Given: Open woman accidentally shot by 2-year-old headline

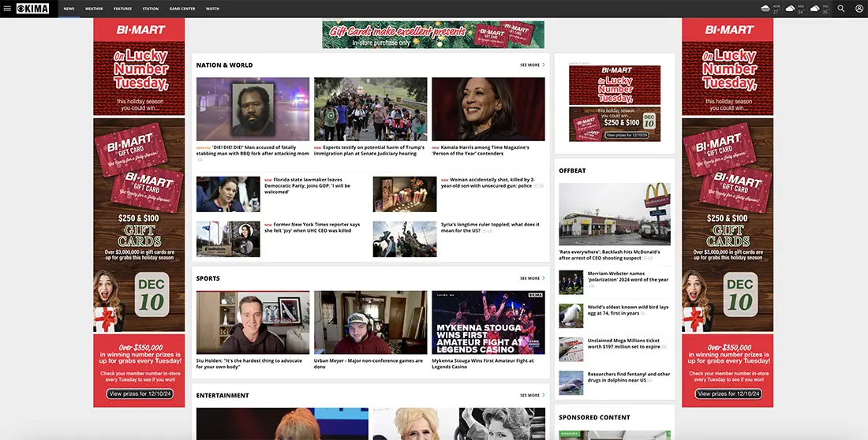Looking at the screenshot, I should click(488, 183).
